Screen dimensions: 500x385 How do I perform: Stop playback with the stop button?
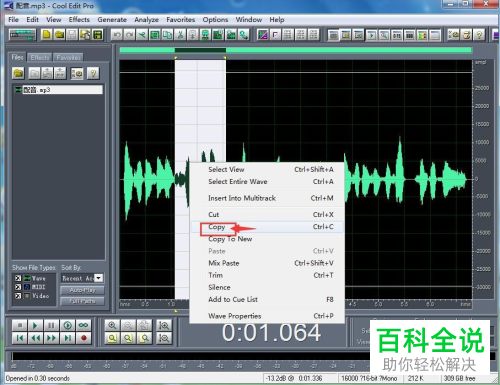19,325
